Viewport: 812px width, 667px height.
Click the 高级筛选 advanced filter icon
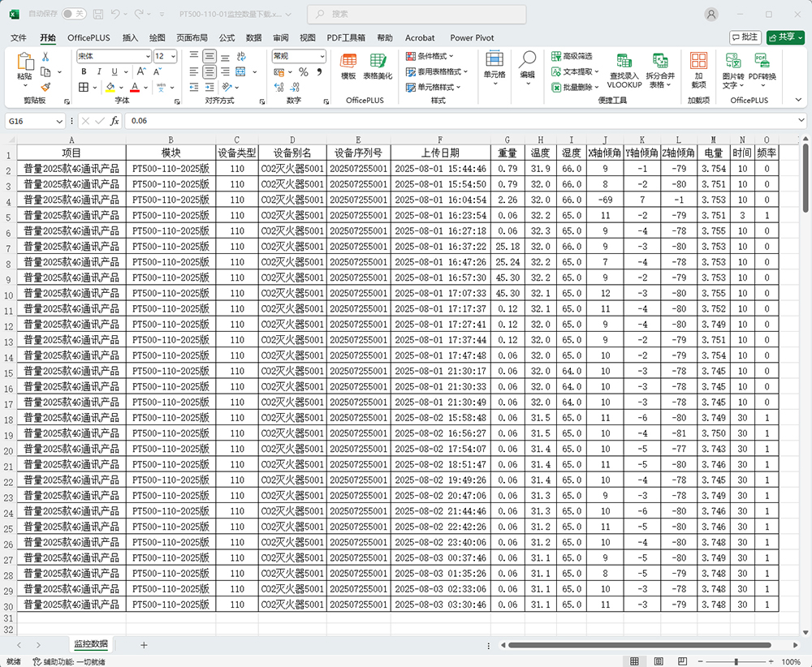pyautogui.click(x=572, y=56)
